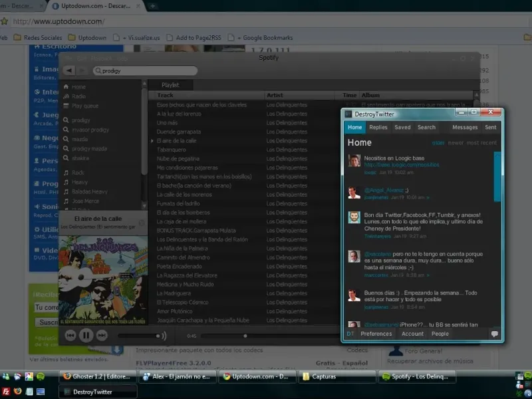
Task: Open the Messages tab in DestroyTwitter
Action: [x=465, y=127]
